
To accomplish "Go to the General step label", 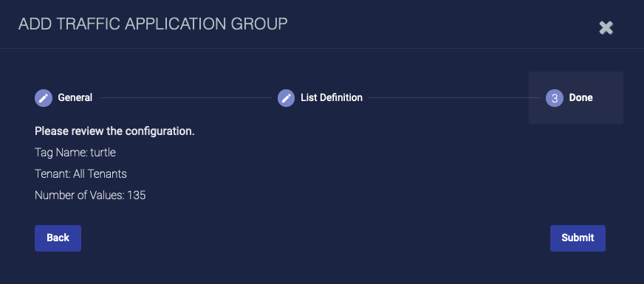I will coord(75,97).
